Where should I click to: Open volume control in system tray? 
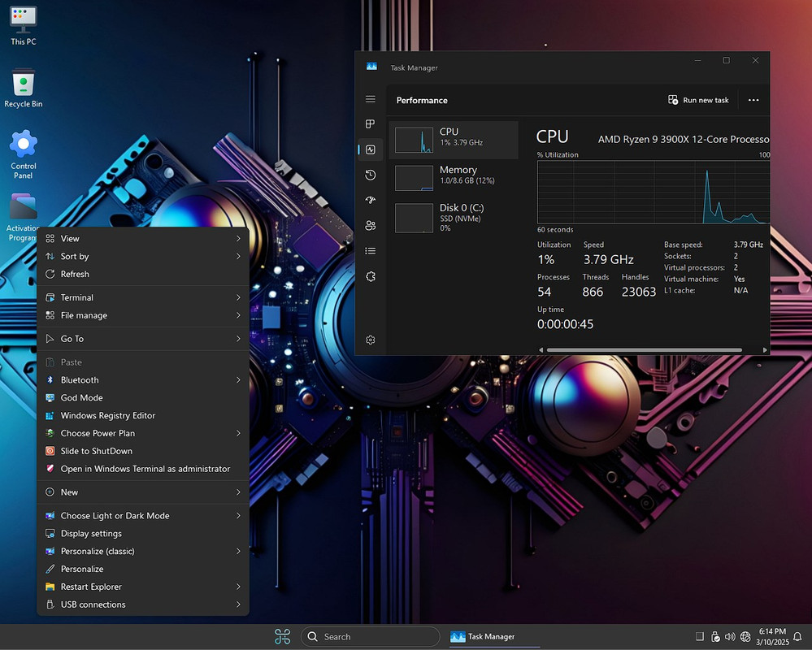pos(730,636)
